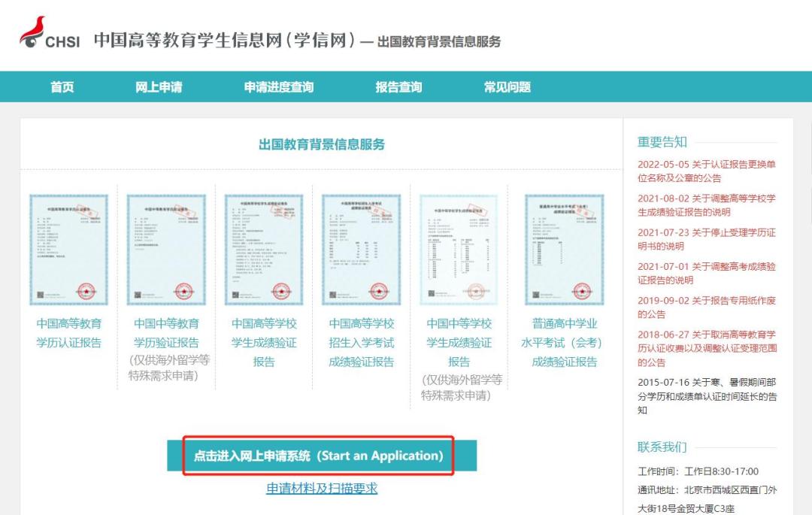Click the 工作时间: 工作日8:30-17:00 text
This screenshot has width=812, height=515.
(x=698, y=471)
